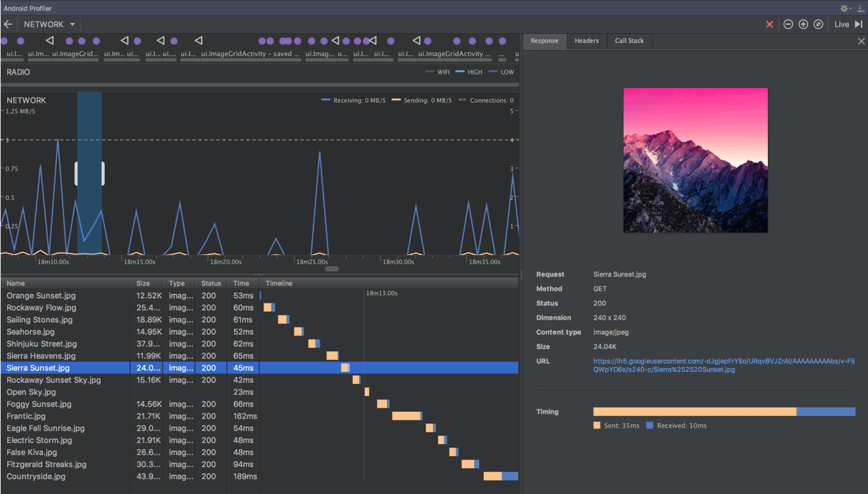Jump to live with skip-to-end icon

coord(858,24)
